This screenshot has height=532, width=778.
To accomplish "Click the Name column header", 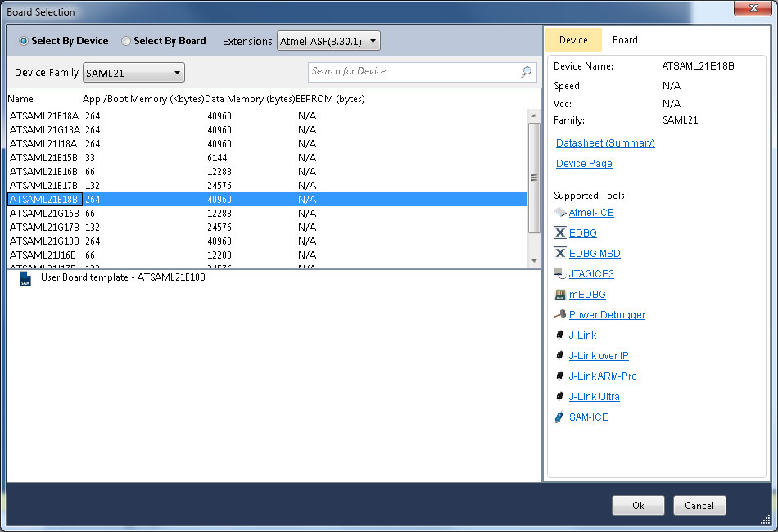I will 20,99.
